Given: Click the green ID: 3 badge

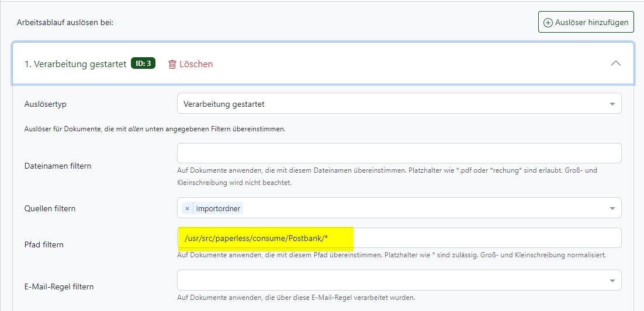Looking at the screenshot, I should (143, 64).
